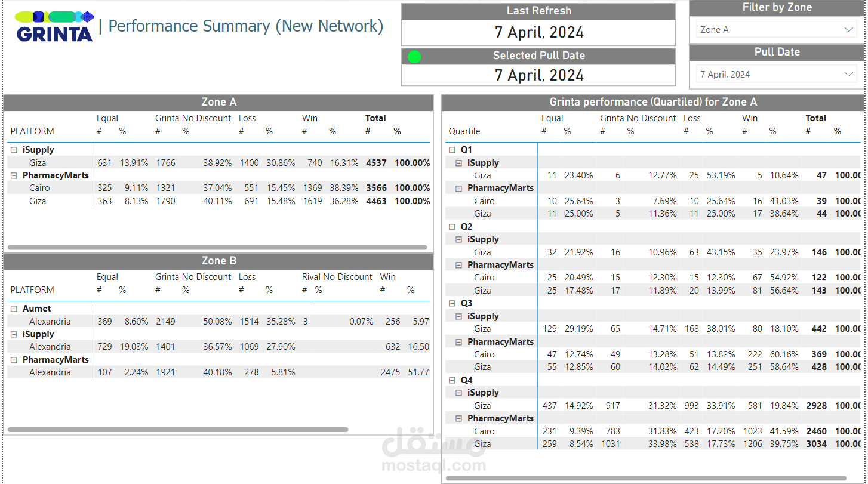Collapse iSupply under Q3
This screenshot has height=484, width=868.
point(458,316)
